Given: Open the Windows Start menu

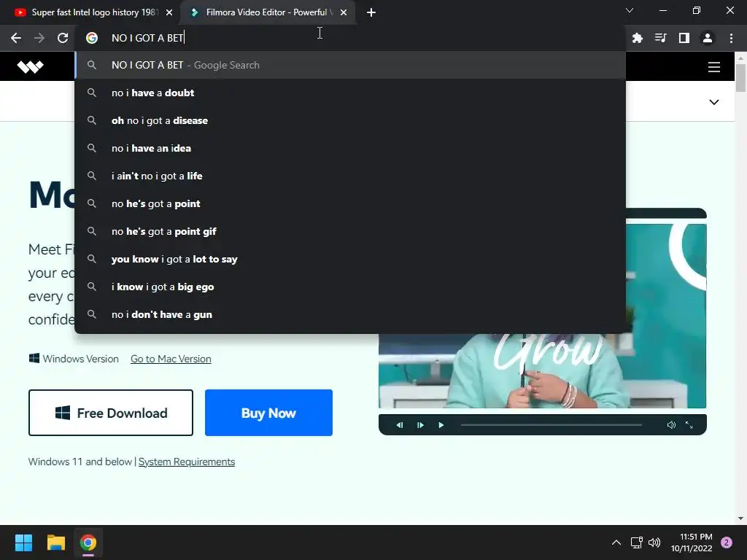Looking at the screenshot, I should click(x=23, y=542).
